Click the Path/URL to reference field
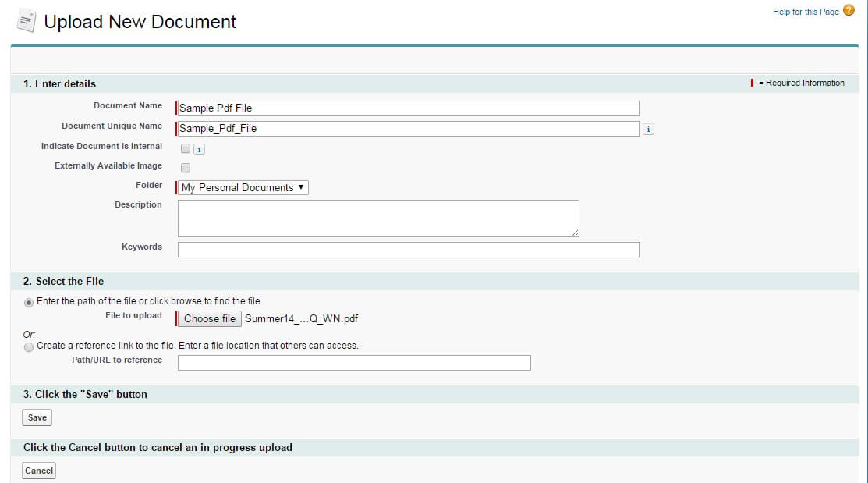The width and height of the screenshot is (868, 483). (355, 362)
